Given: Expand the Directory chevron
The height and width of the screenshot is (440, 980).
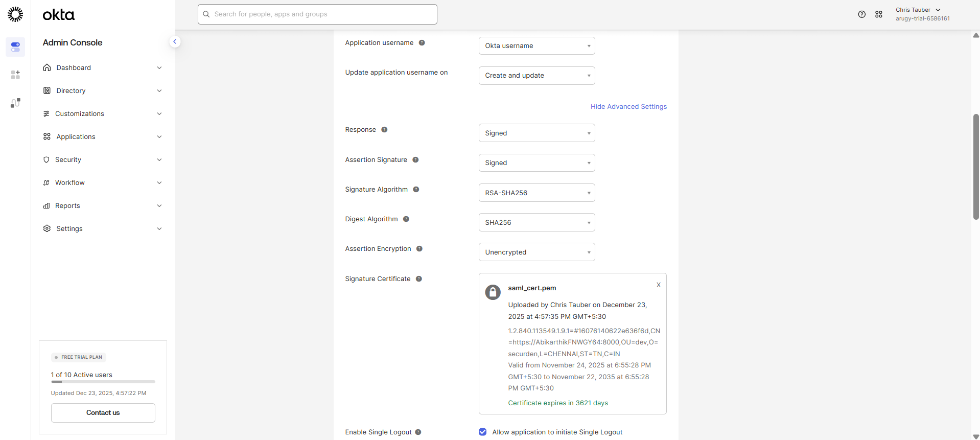Looking at the screenshot, I should click(x=159, y=90).
